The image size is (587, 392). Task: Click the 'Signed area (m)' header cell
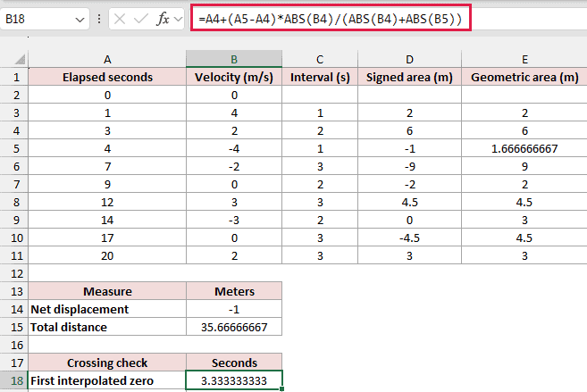[x=409, y=77]
